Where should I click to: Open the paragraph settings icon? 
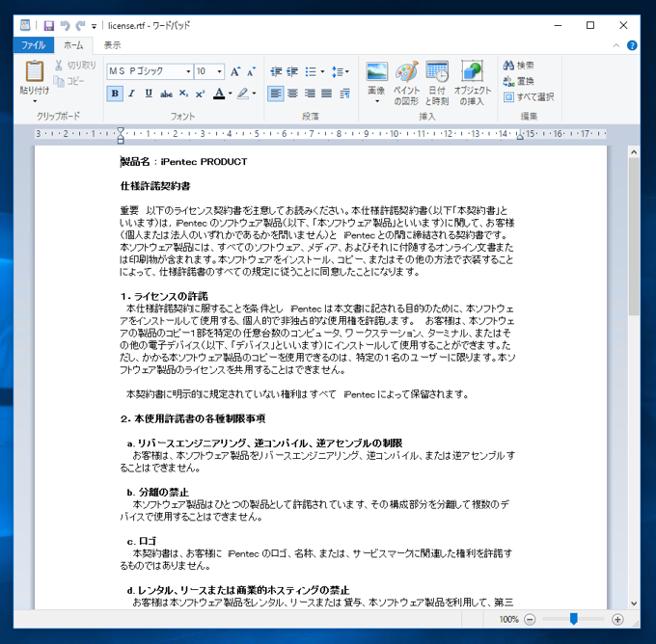[x=344, y=94]
